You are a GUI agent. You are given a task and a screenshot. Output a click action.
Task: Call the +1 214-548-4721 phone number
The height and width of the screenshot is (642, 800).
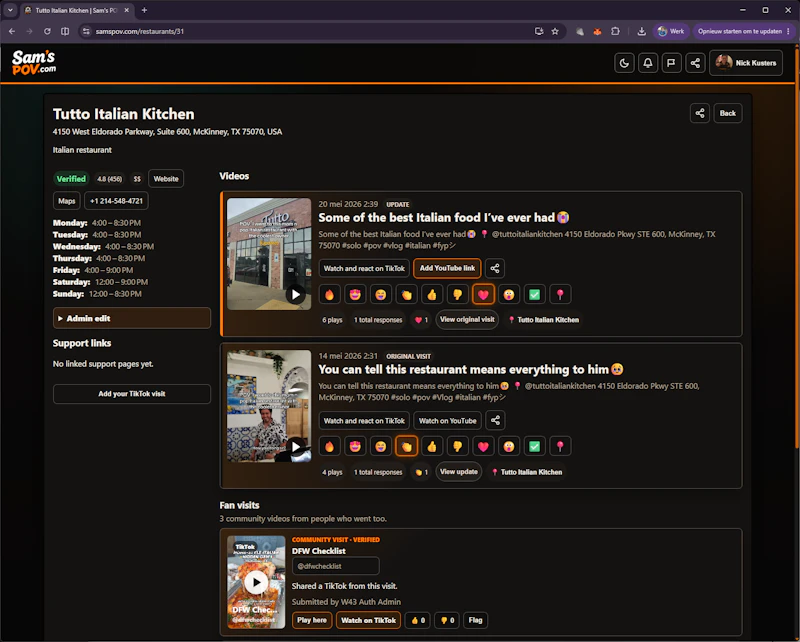coord(116,201)
